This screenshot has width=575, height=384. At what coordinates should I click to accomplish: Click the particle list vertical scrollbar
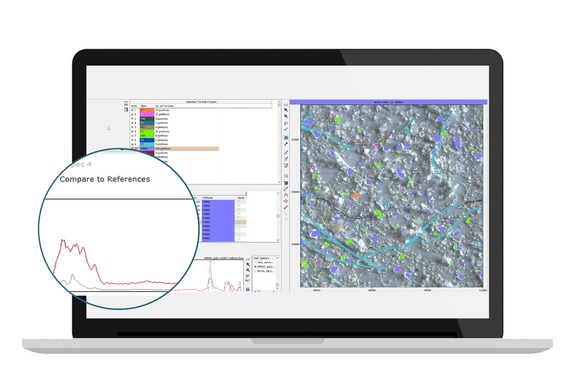pos(278,216)
